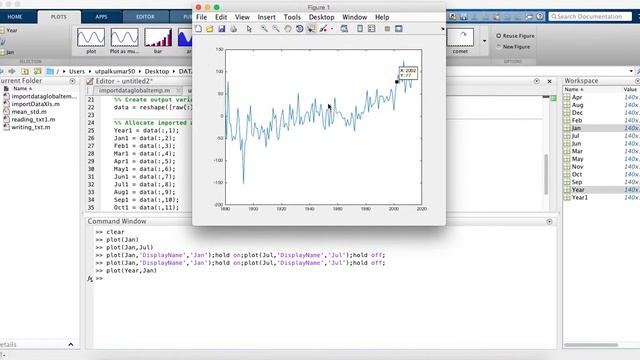This screenshot has width=640, height=360.
Task: Click Print Figure icon in Figure toolbar
Action: click(x=233, y=29)
